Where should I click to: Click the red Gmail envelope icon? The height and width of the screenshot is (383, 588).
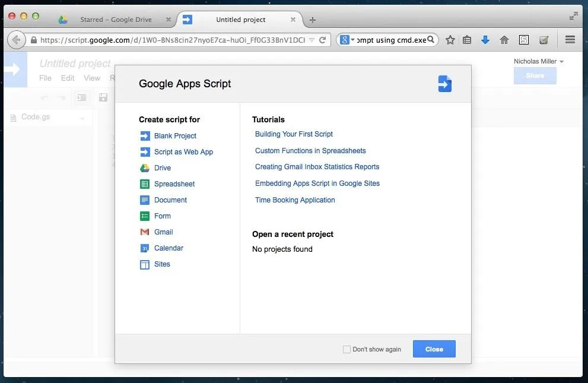point(145,232)
